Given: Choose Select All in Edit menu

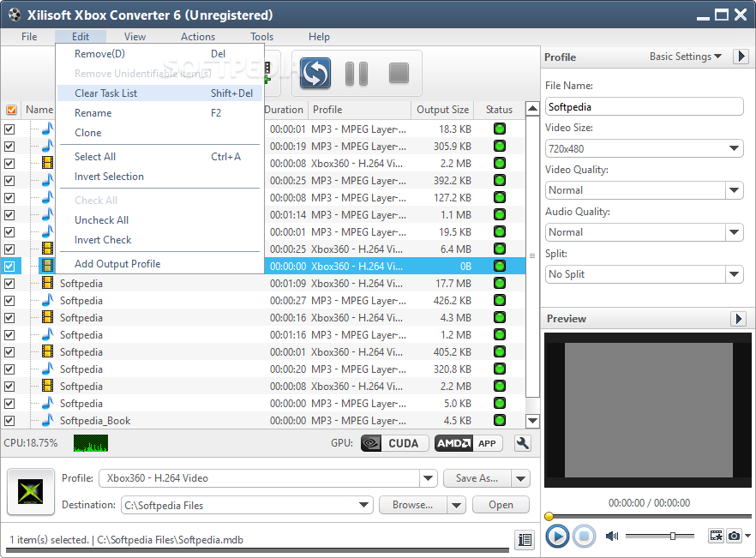Looking at the screenshot, I should pos(160,156).
